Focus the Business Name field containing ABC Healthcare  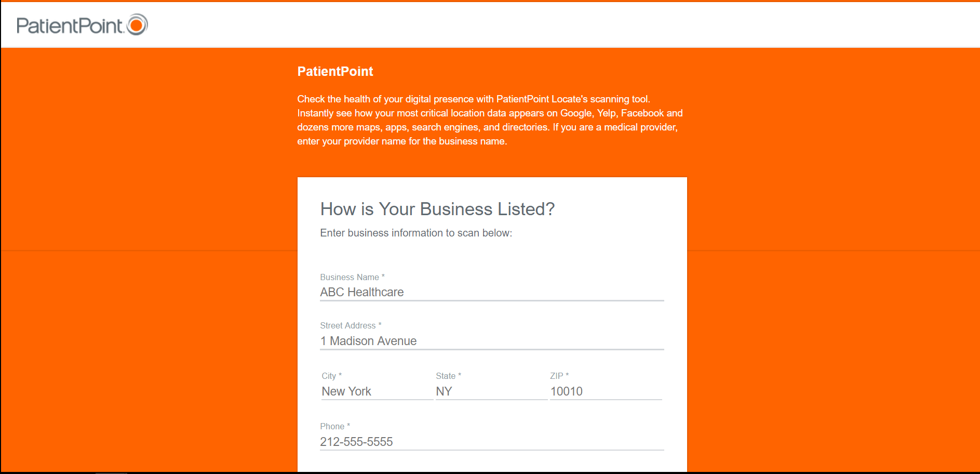(491, 292)
